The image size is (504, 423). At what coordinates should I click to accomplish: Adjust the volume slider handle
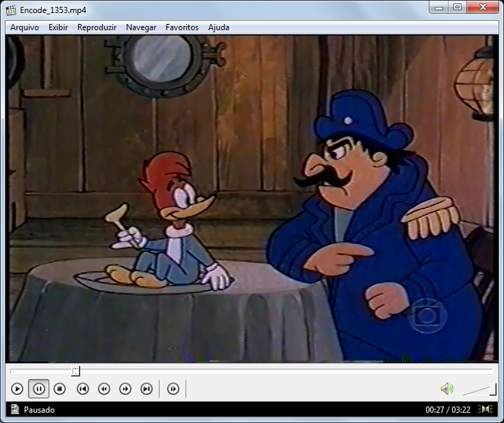click(493, 389)
